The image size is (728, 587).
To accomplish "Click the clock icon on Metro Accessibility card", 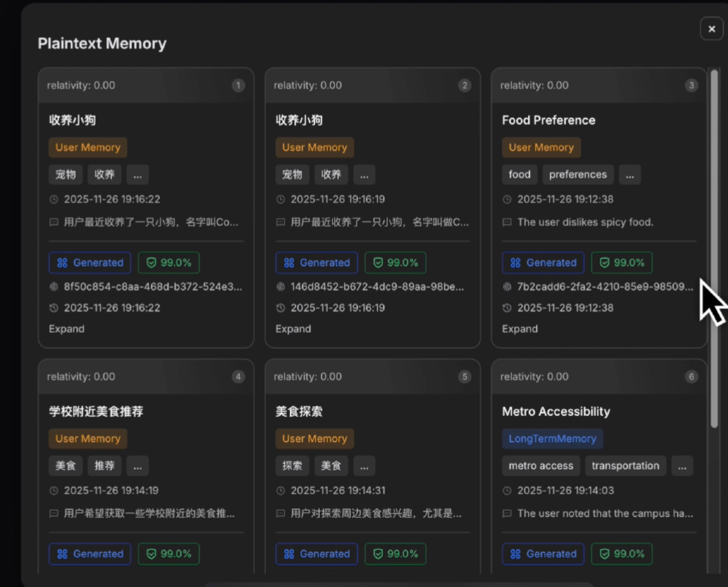I will pos(507,491).
